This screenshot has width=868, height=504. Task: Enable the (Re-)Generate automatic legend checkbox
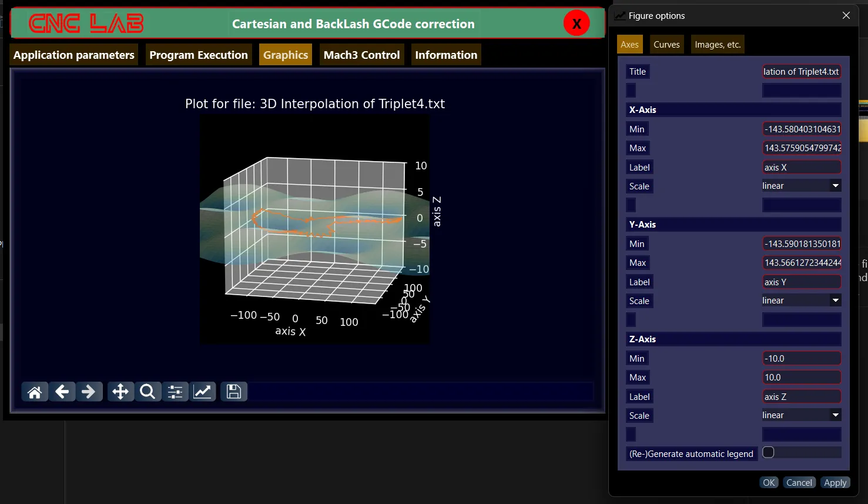(x=768, y=452)
